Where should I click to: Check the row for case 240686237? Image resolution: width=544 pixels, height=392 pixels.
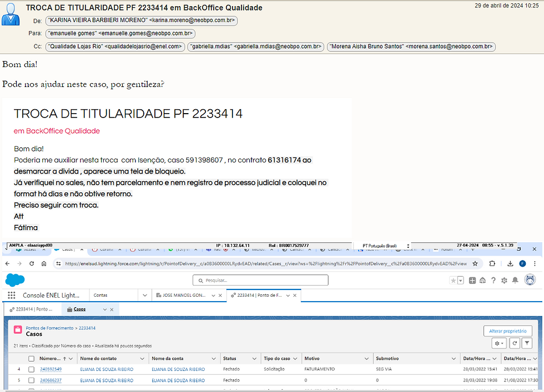click(31, 380)
